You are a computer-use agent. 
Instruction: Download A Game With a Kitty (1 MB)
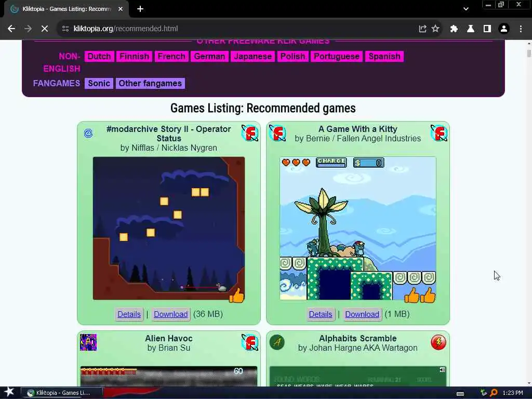362,314
